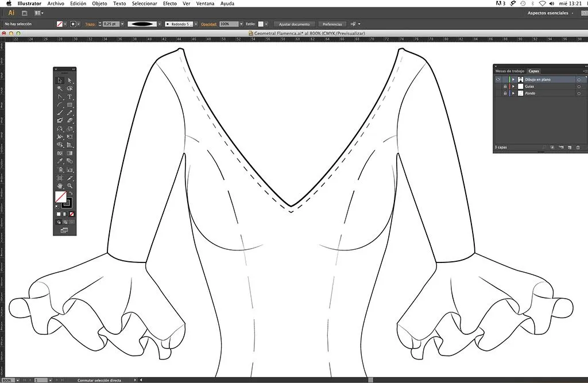This screenshot has height=383, width=588.
Task: Select the Pen tool
Action: (60, 97)
